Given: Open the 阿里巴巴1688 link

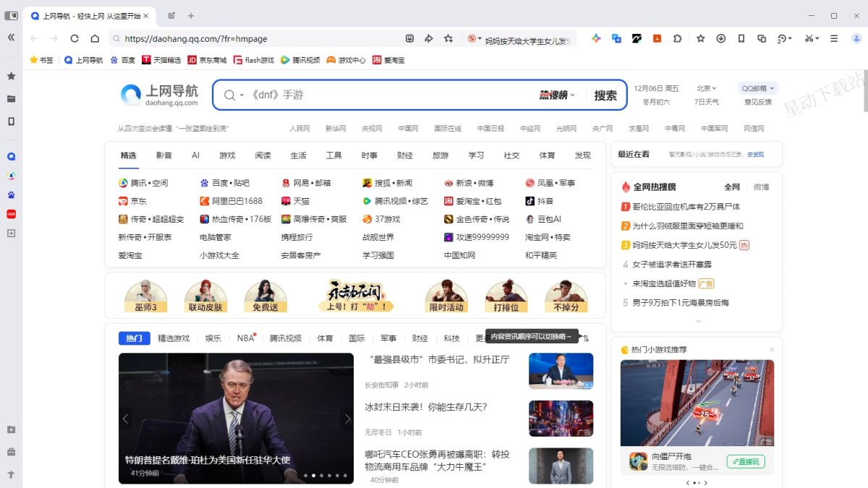Looking at the screenshot, I should [x=231, y=201].
